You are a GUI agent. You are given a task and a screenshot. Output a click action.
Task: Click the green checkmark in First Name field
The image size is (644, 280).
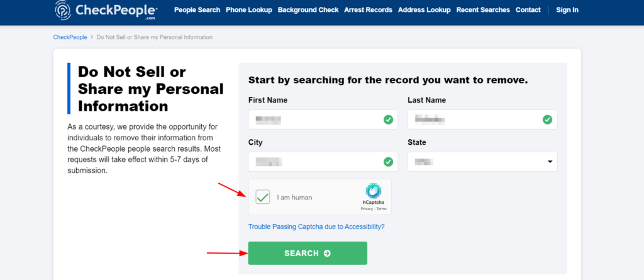(388, 120)
